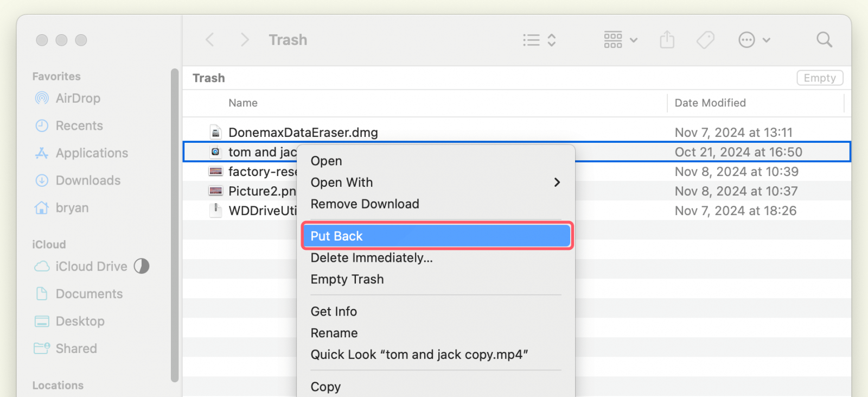The image size is (868, 397).
Task: Click the forward navigation arrow
Action: point(245,40)
